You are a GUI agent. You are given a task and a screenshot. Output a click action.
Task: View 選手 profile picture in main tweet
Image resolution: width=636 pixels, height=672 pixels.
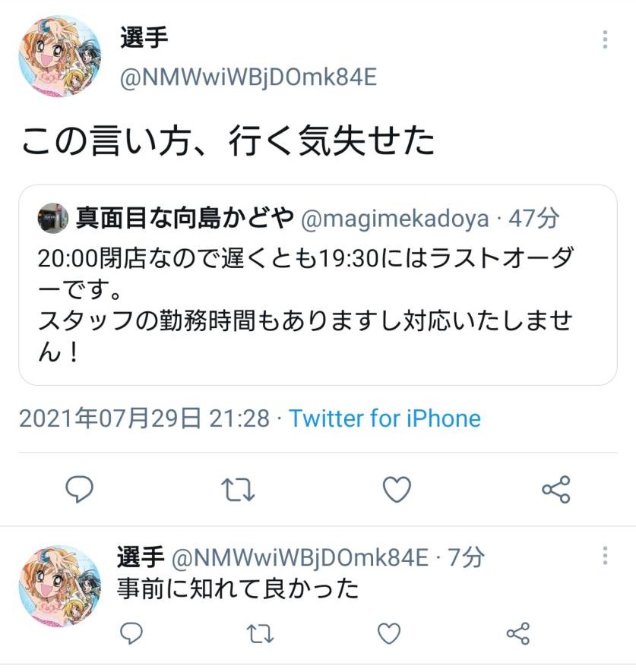pos(59,56)
